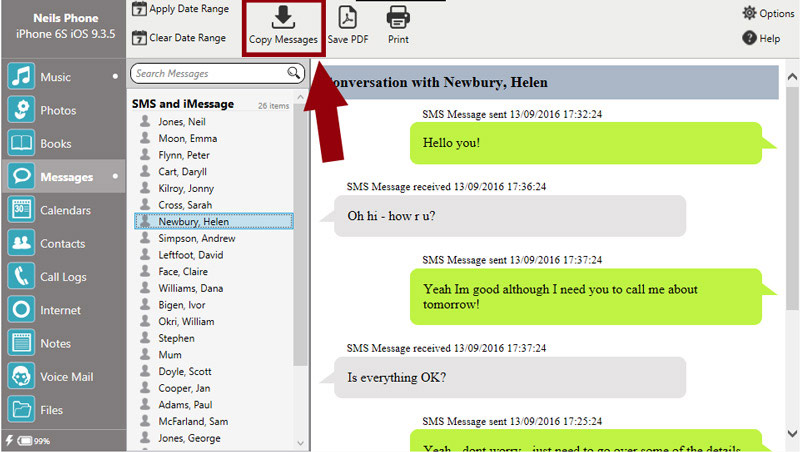Open the Contacts section icon
The image size is (800, 452).
point(21,243)
